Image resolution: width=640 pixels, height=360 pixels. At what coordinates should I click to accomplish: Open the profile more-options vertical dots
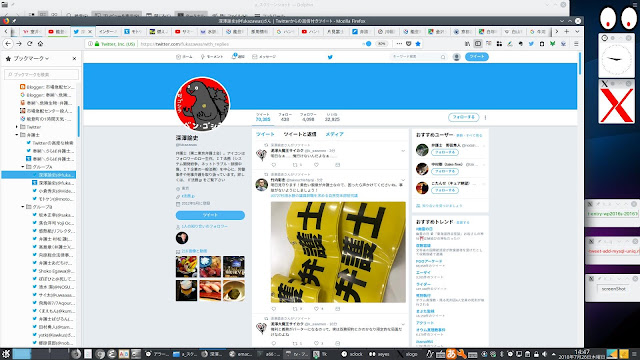click(x=485, y=118)
